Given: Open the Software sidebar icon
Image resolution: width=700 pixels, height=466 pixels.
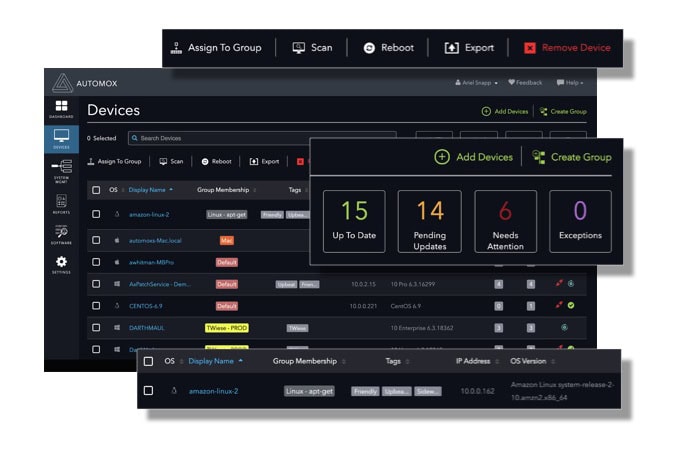Looking at the screenshot, I should 61,234.
